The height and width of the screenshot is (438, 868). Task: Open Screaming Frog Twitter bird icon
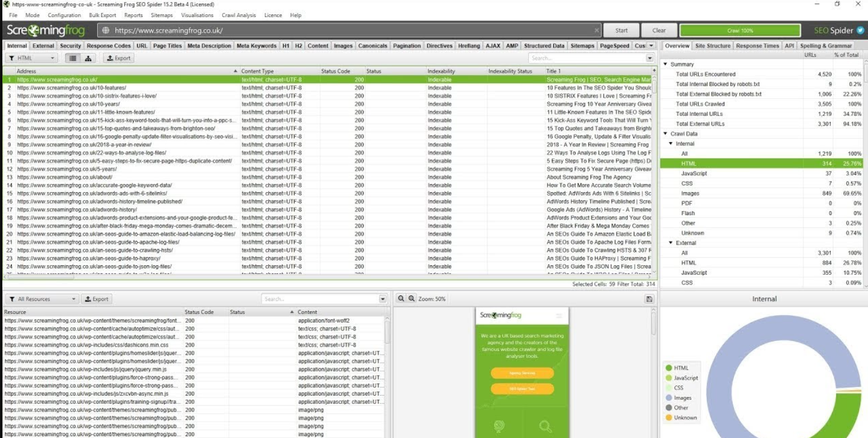[x=860, y=31]
